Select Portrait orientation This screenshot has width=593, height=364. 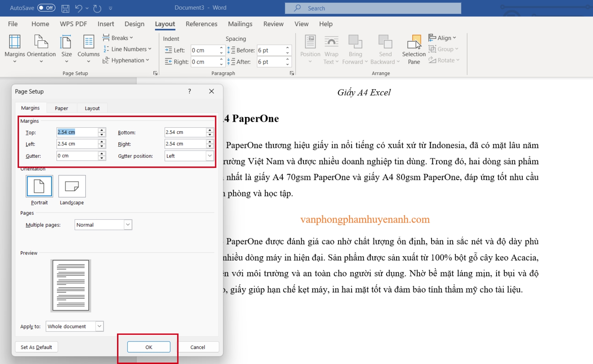pyautogui.click(x=39, y=186)
